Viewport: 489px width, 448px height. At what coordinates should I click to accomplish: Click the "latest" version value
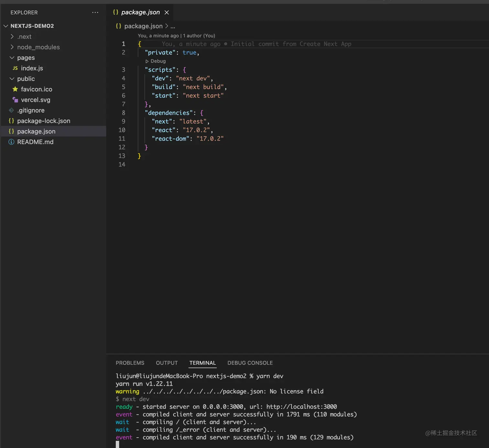[193, 121]
